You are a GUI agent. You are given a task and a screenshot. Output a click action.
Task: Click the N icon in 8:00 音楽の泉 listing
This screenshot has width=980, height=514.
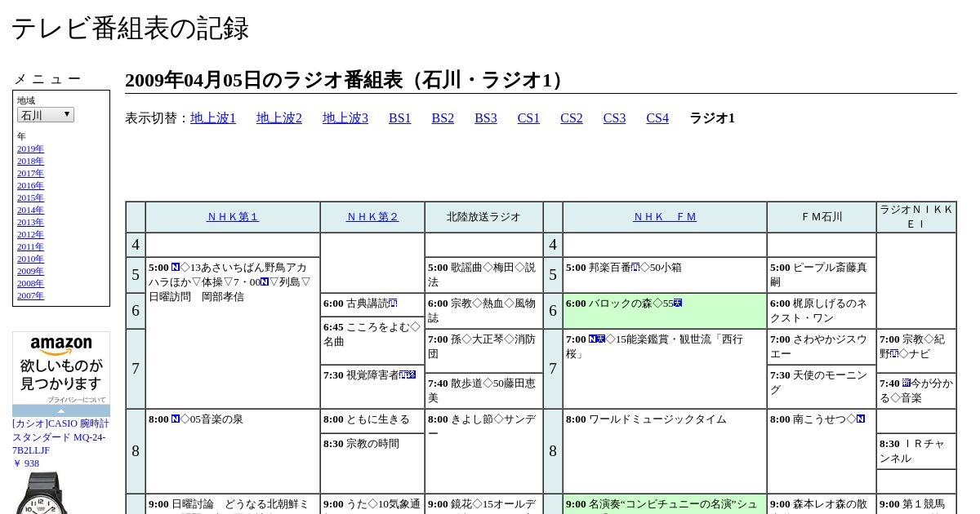[176, 419]
